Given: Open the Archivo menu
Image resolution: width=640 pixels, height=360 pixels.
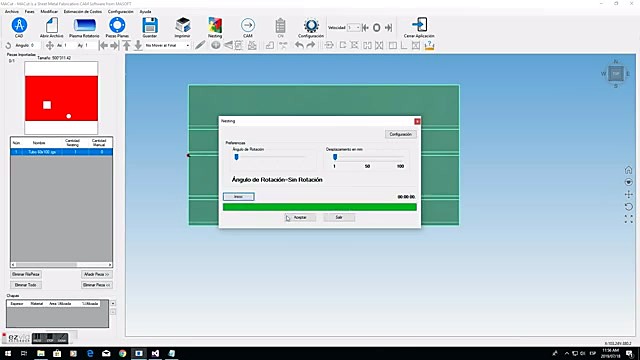Looking at the screenshot, I should (12, 11).
